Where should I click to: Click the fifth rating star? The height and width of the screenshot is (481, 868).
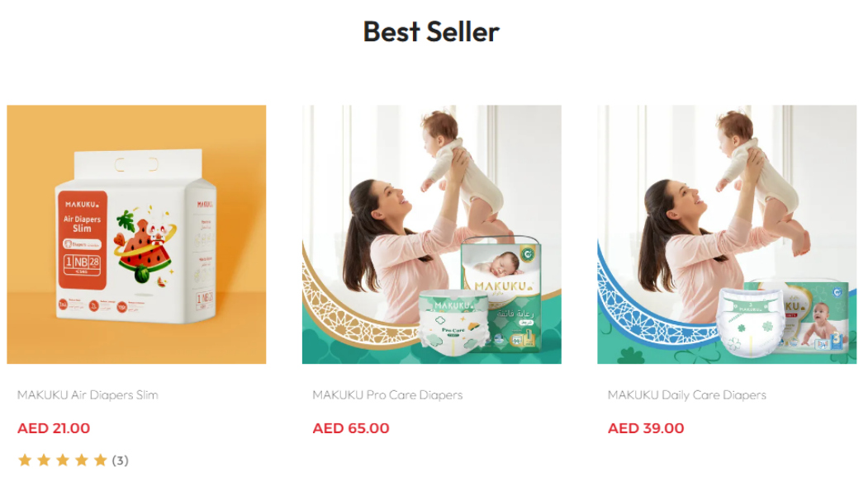[x=100, y=460]
